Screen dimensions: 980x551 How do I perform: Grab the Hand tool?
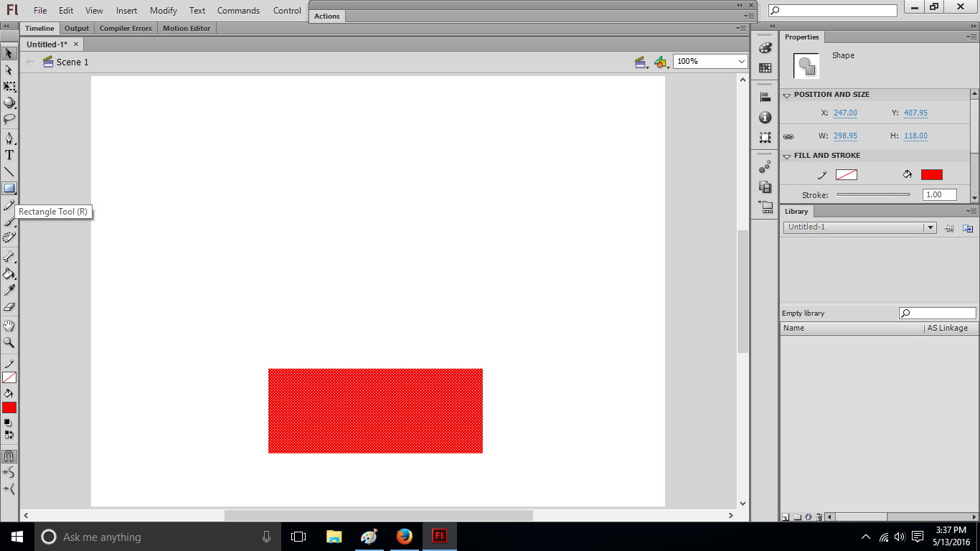tap(9, 324)
